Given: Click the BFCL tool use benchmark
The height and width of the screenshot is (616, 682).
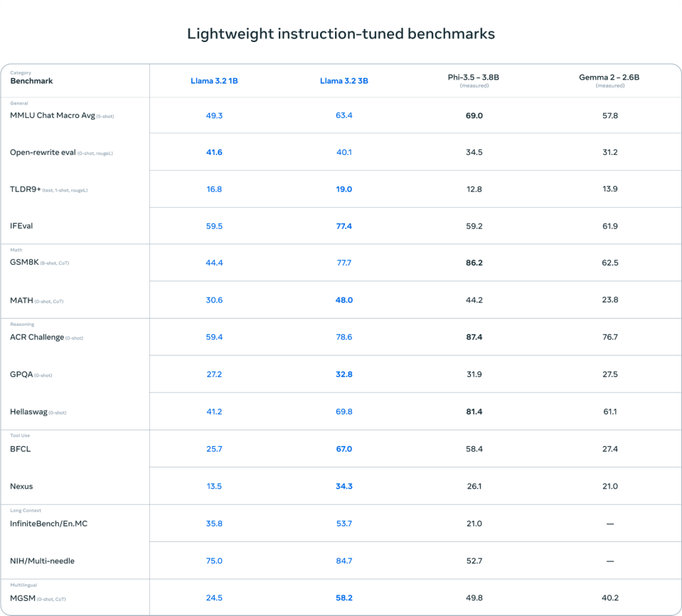Looking at the screenshot, I should [20, 449].
